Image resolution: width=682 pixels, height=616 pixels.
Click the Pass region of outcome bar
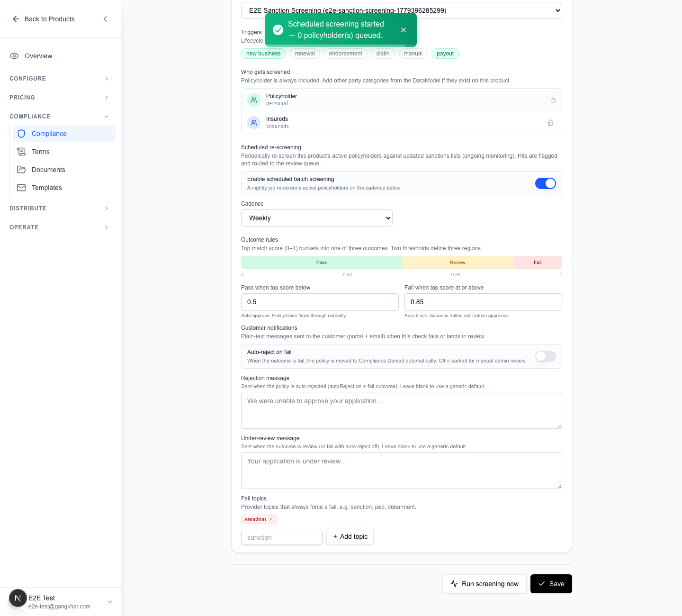(x=322, y=263)
